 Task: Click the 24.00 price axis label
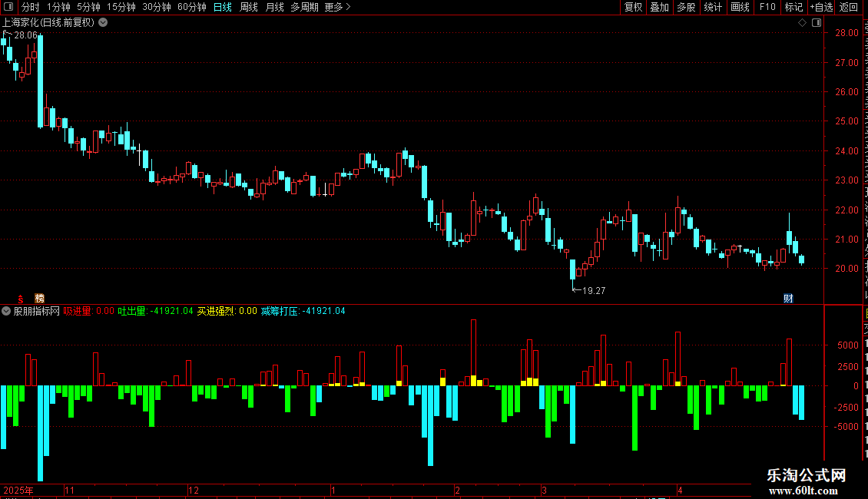(x=846, y=150)
